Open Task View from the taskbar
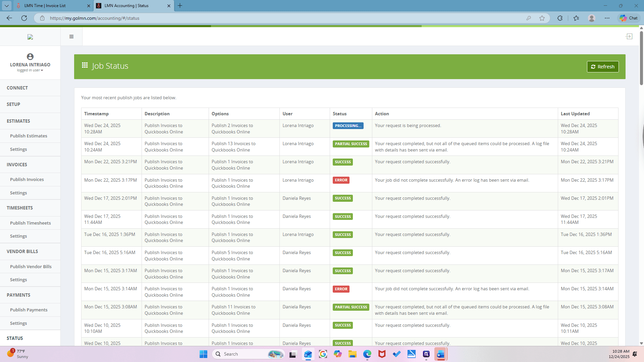This screenshot has width=644, height=362. pos(293,354)
